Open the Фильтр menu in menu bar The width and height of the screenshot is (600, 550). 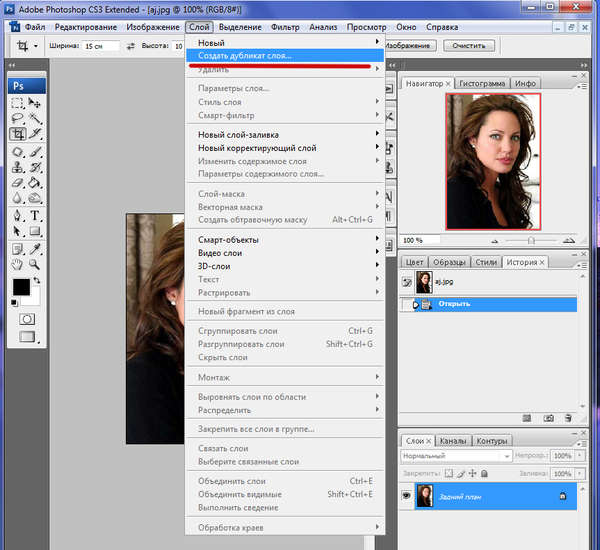[x=284, y=29]
